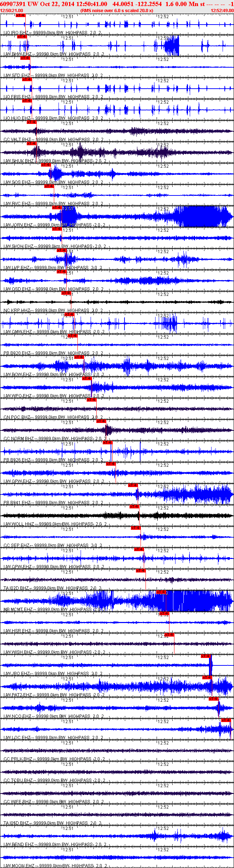
Task: Select the red arrival pick on UW.SOS trace
Action: [x=46, y=165]
